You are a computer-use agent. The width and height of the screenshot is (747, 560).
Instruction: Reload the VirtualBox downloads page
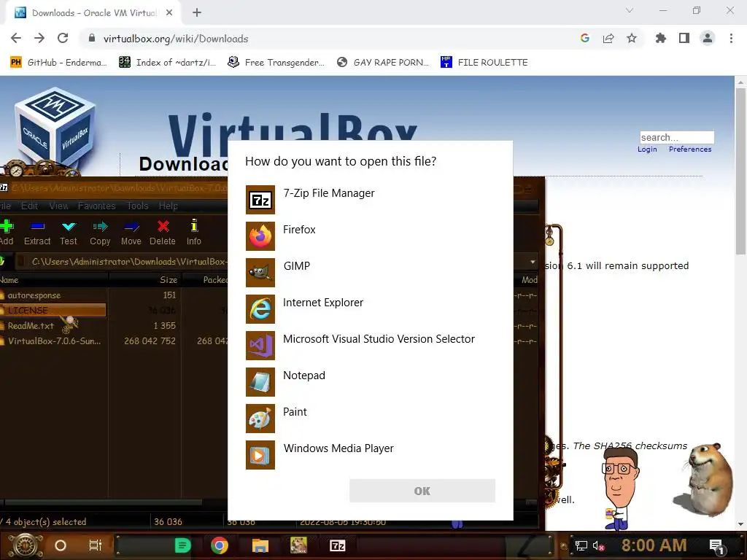(63, 38)
